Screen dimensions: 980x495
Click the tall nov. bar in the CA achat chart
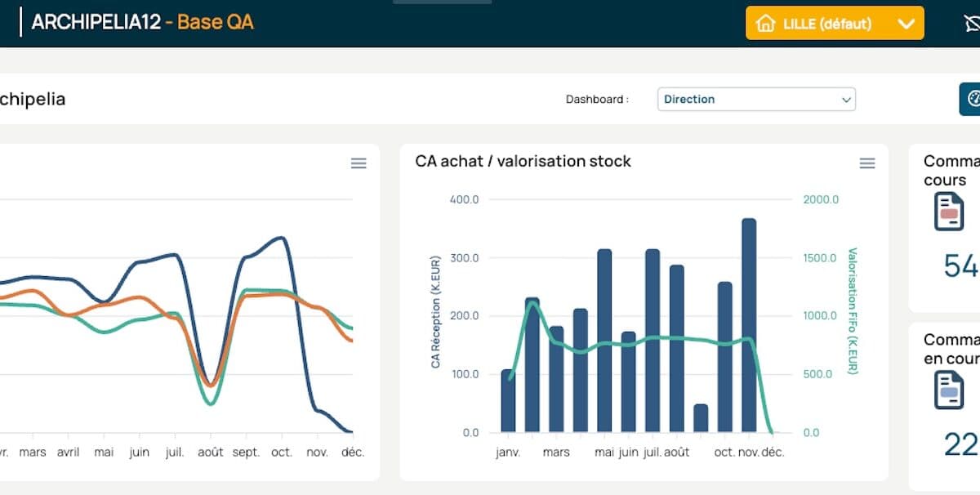click(749, 325)
